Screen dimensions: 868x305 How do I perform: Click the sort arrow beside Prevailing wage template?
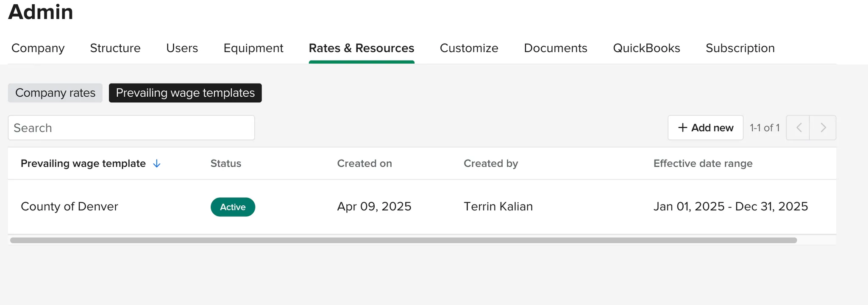coord(156,164)
